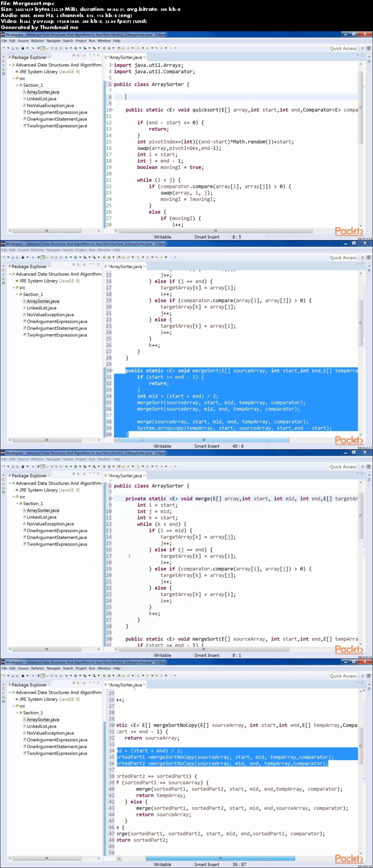
Task: Click Run icon in the mergeSortNoCopy frame
Action: tap(75, 676)
